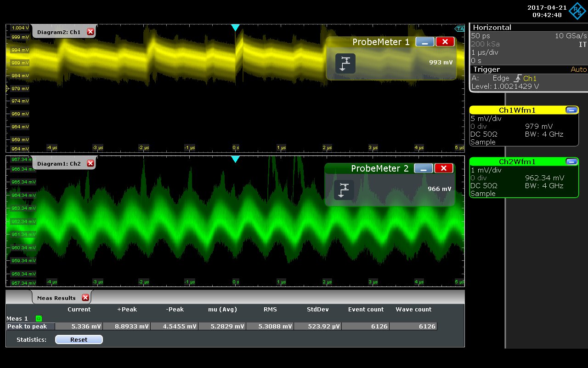Minimize the Ch2Wfm1 signal box

(x=571, y=161)
